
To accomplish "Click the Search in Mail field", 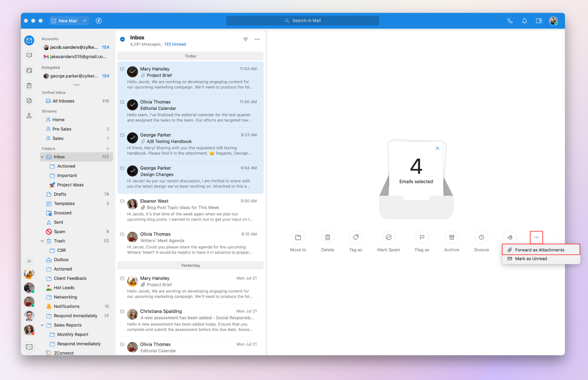I will click(x=303, y=21).
